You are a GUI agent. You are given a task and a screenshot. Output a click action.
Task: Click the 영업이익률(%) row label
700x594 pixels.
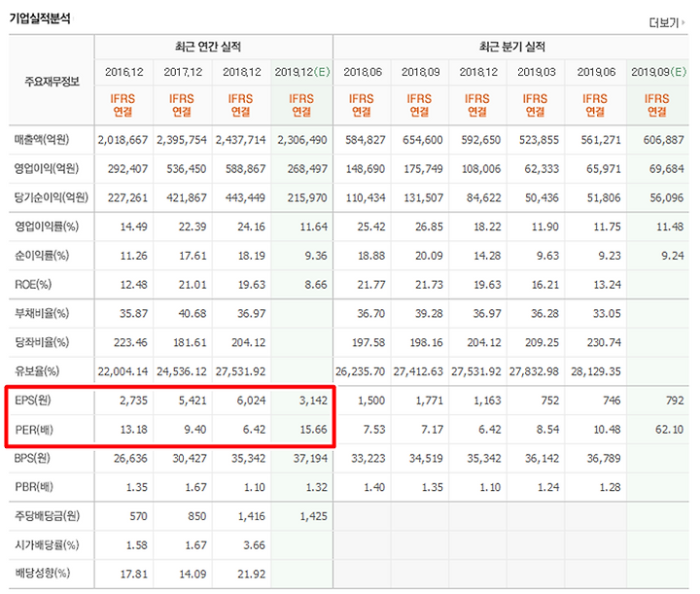(47, 227)
